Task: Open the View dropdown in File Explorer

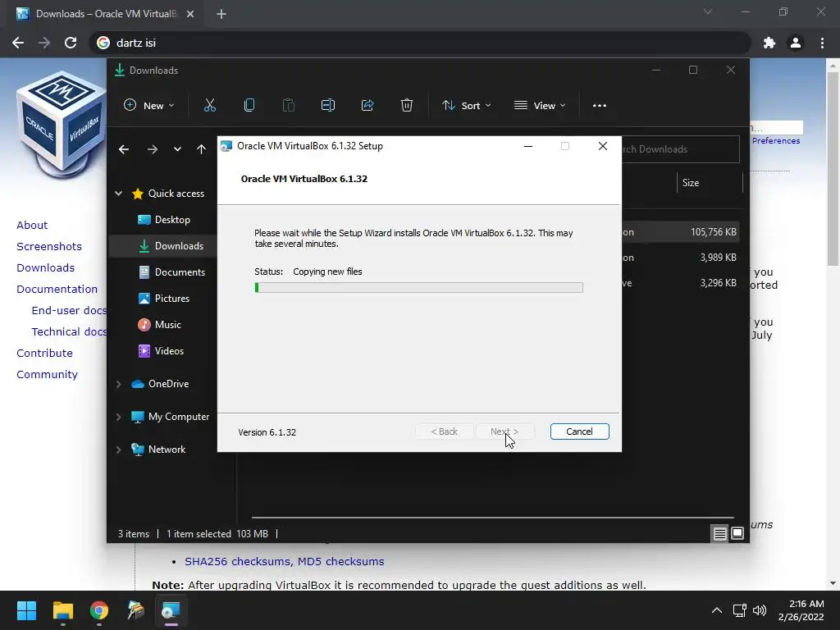Action: (x=540, y=106)
